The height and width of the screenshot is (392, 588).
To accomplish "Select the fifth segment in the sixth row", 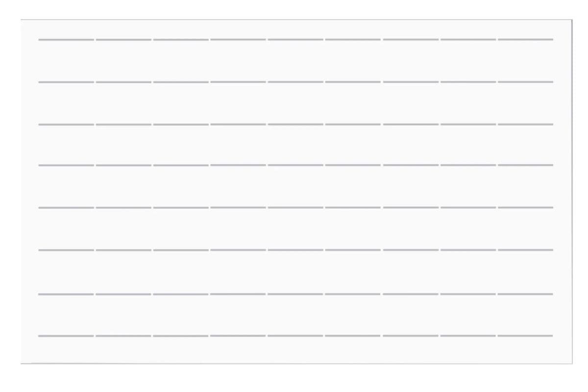I will click(x=295, y=250).
